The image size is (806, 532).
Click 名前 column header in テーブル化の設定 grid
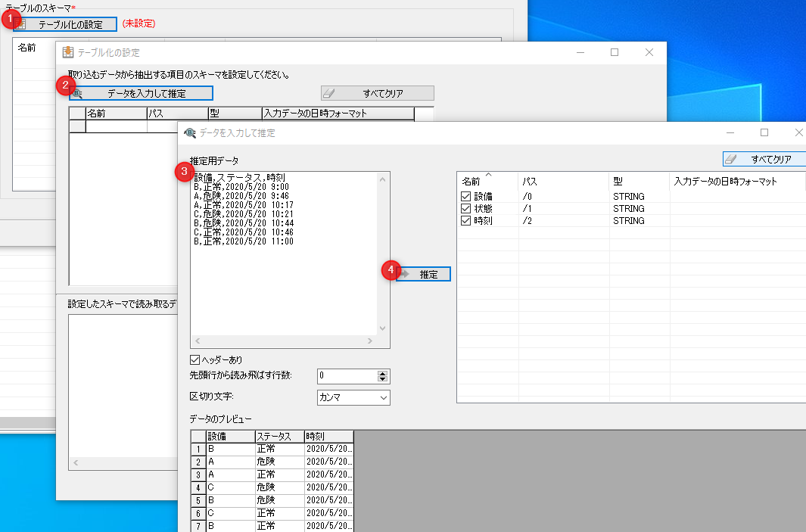(x=117, y=113)
